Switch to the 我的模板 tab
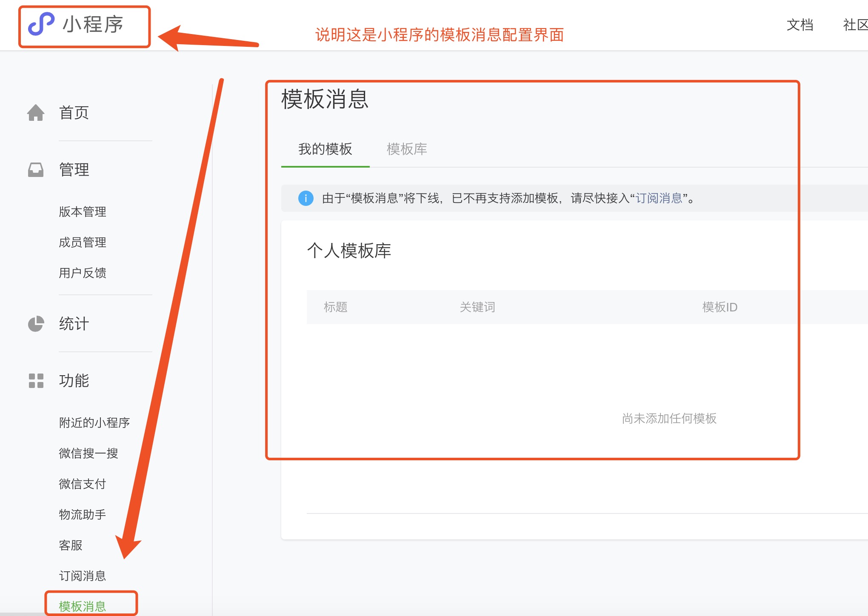Screen dimensions: 868x616 pos(325,149)
